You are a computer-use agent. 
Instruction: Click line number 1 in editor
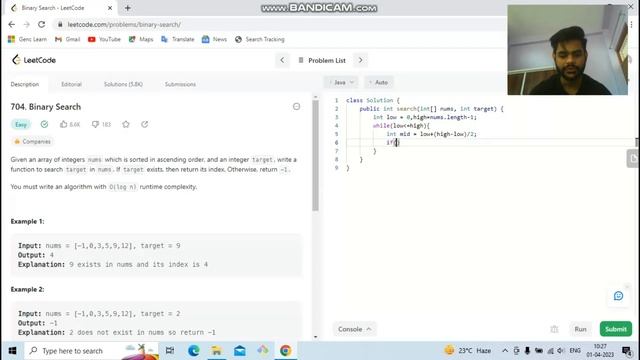pyautogui.click(x=337, y=100)
